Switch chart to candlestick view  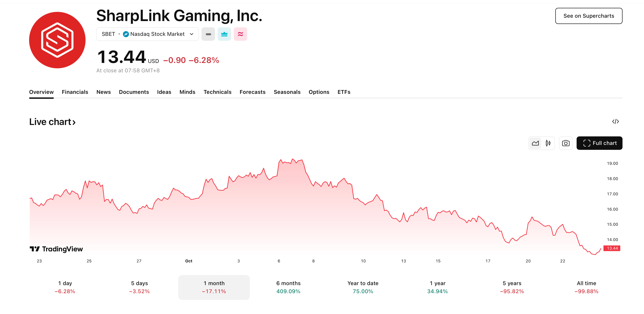(x=548, y=143)
